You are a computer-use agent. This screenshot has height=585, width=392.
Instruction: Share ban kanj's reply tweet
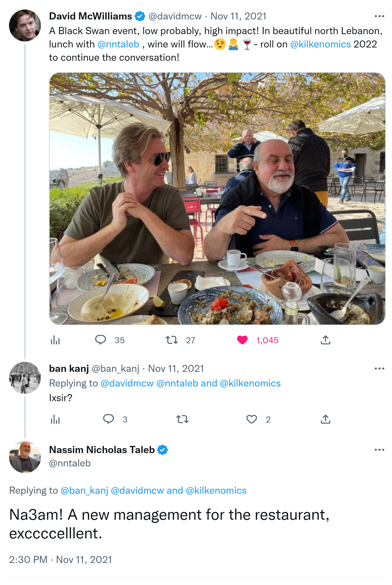click(325, 419)
